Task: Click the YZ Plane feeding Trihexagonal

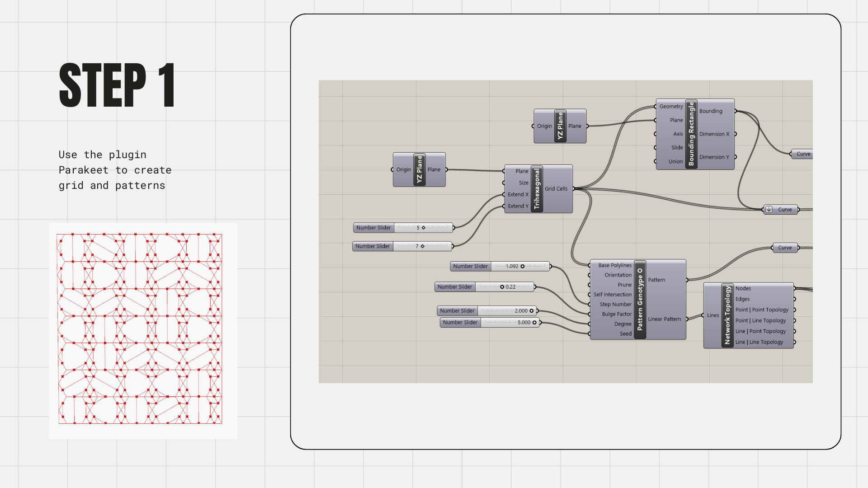Action: click(x=419, y=169)
